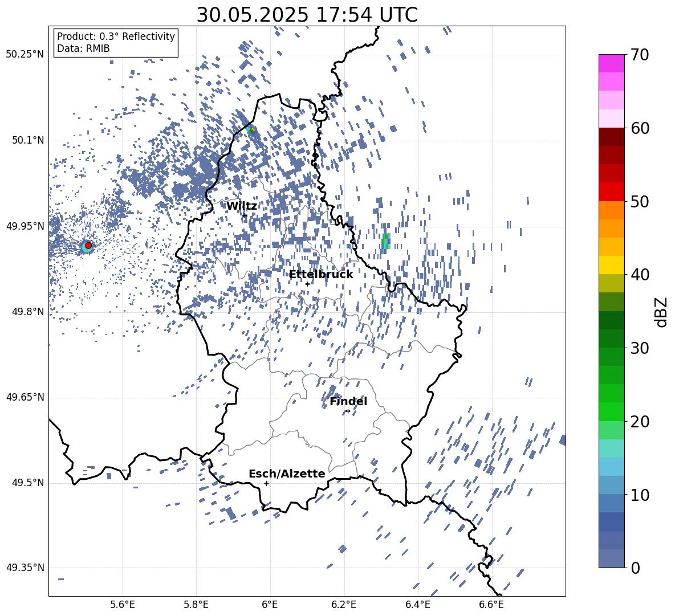
Task: Click the 5.6°E longitude label
Action: pos(123,605)
